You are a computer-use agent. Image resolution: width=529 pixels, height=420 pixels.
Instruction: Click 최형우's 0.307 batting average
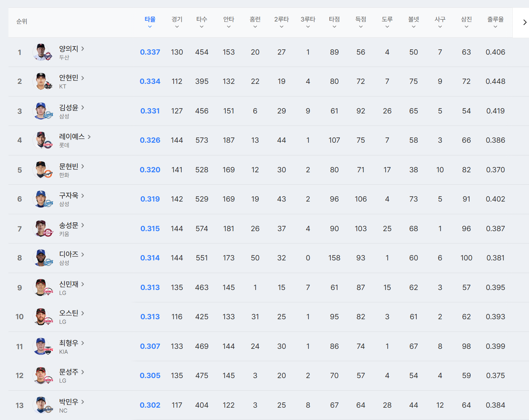150,346
